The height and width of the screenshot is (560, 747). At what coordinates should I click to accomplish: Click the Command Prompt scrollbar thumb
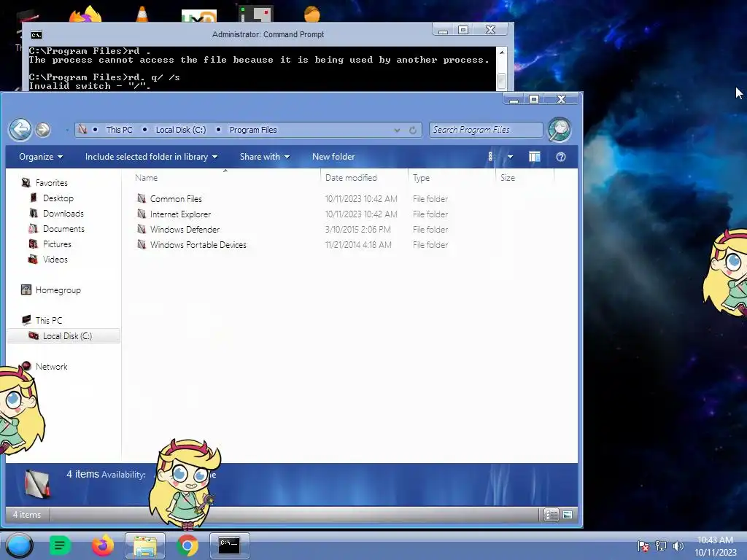point(502,81)
